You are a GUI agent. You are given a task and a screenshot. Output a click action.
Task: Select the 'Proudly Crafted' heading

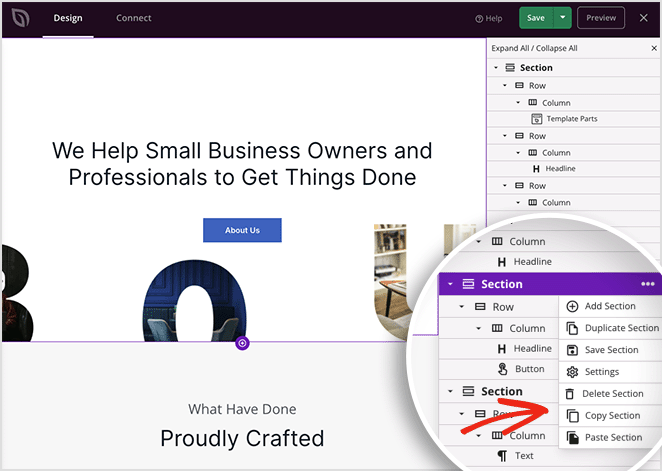coord(242,439)
